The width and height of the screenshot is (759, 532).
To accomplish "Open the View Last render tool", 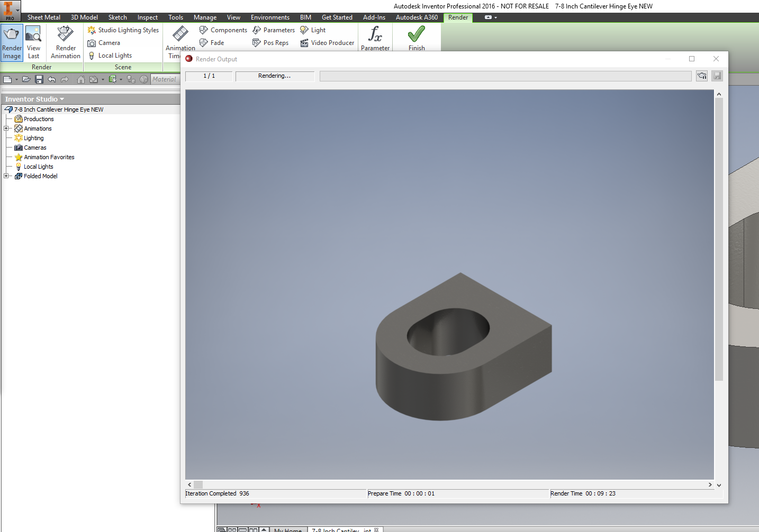I will 33,42.
